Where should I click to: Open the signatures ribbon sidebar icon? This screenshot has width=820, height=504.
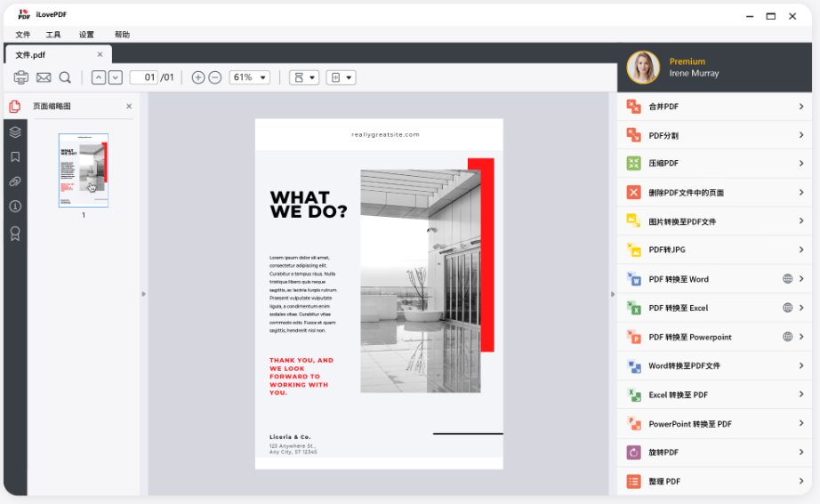15,233
